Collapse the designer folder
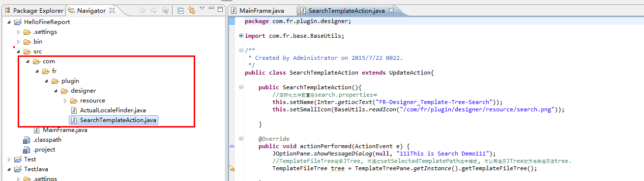644x181 pixels. pos(56,91)
